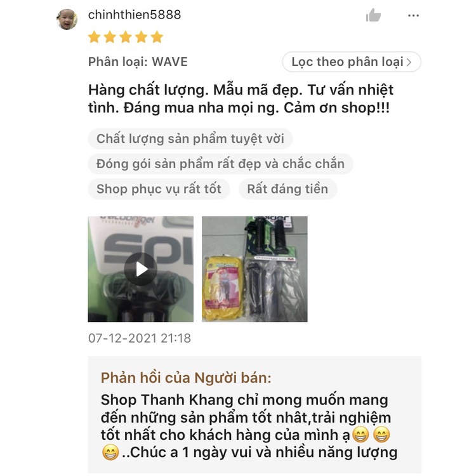Click the Phân loại: WAVE label
The height and width of the screenshot is (476, 476).
point(138,62)
